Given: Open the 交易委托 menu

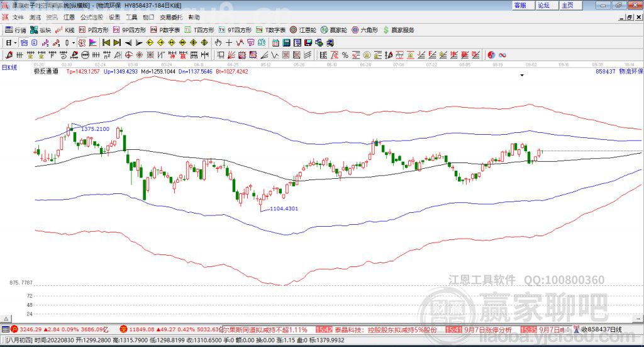Looking at the screenshot, I should tap(171, 17).
